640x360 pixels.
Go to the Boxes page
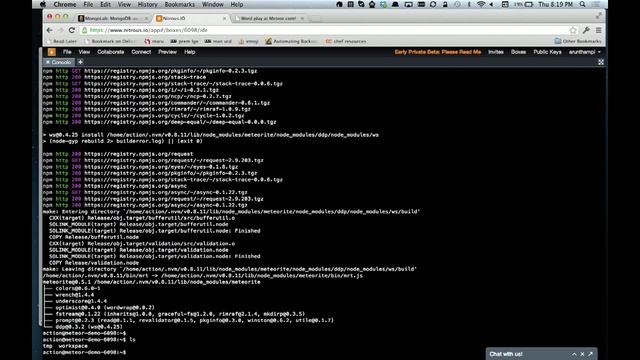518,52
